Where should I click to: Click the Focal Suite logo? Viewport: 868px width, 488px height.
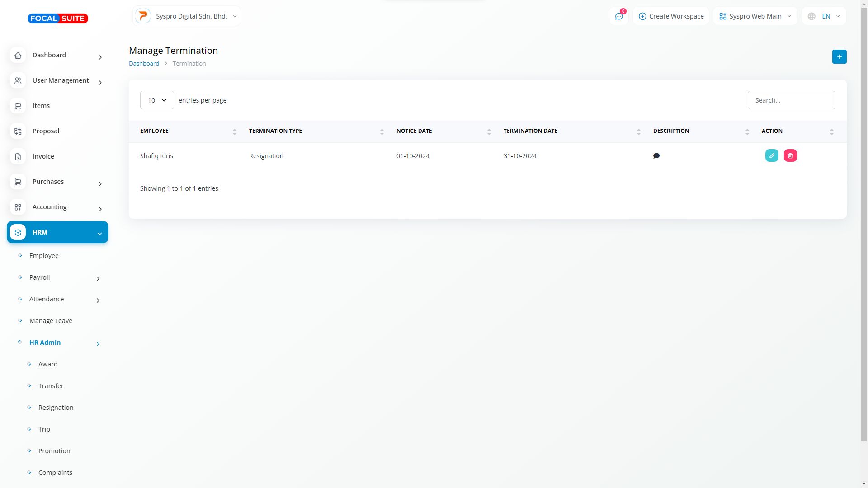(58, 19)
